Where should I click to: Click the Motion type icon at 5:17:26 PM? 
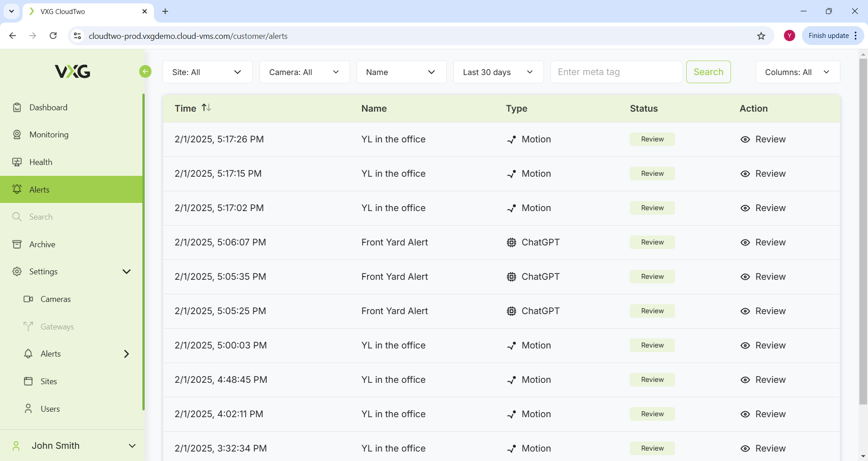tap(511, 140)
